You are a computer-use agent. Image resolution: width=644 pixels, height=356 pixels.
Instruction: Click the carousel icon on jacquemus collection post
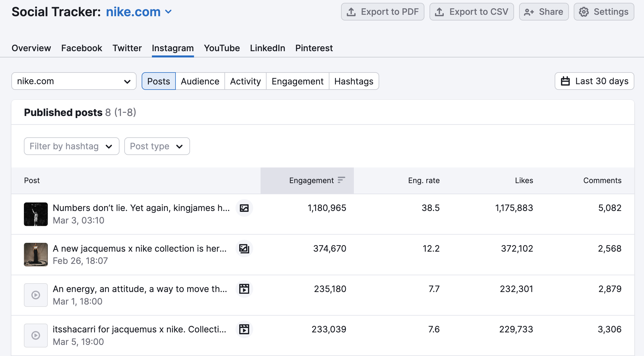tap(244, 249)
